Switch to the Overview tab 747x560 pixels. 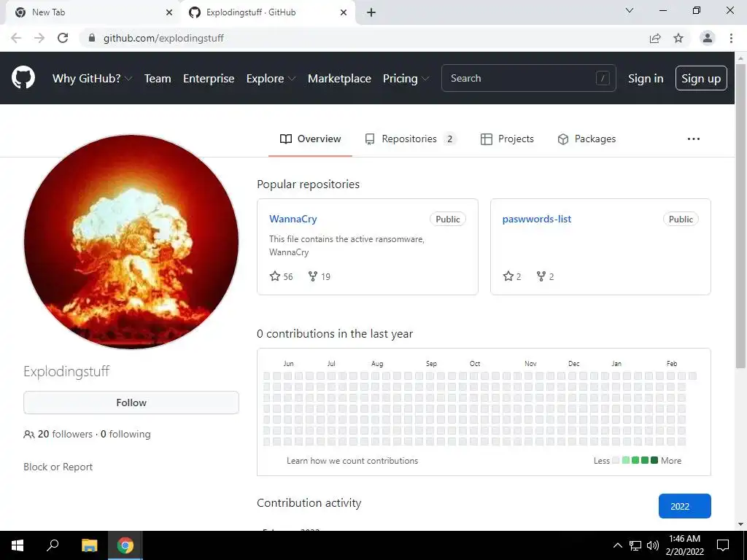coord(310,139)
